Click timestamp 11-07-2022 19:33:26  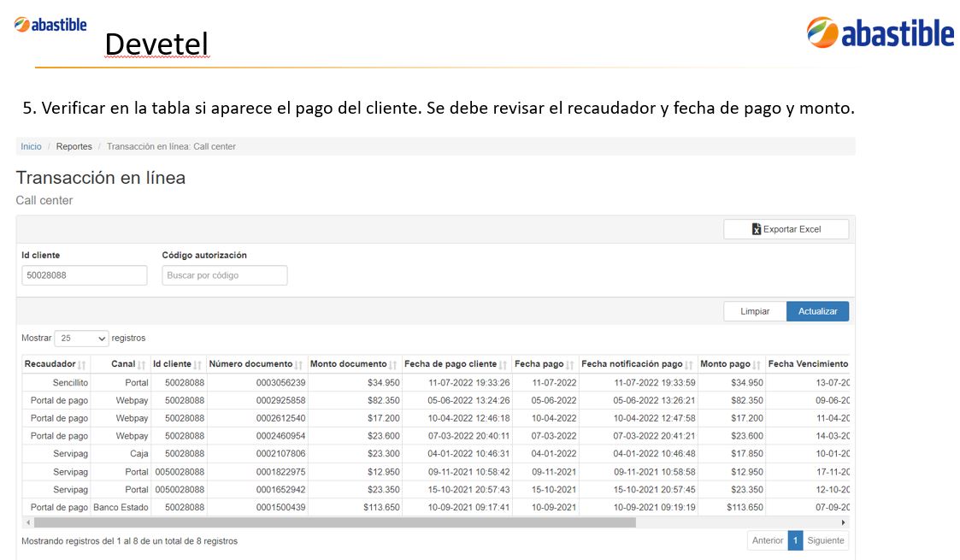pos(468,382)
